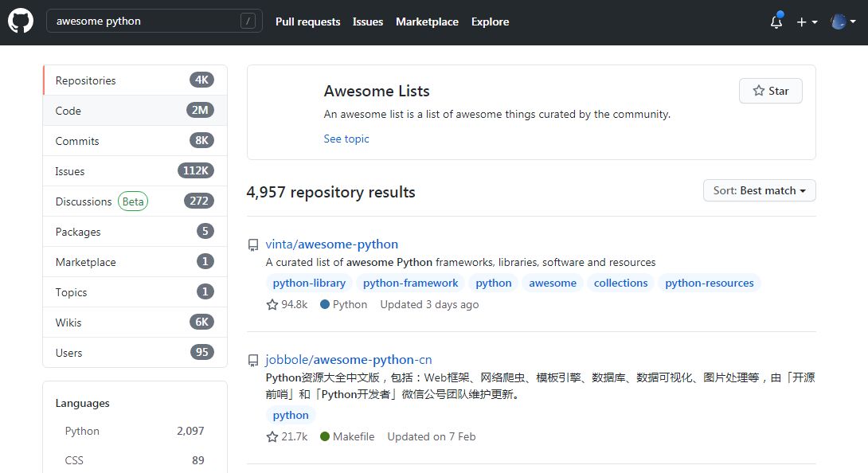Open the GitHub home logo
Viewport: 868px width, 473px height.
[21, 21]
